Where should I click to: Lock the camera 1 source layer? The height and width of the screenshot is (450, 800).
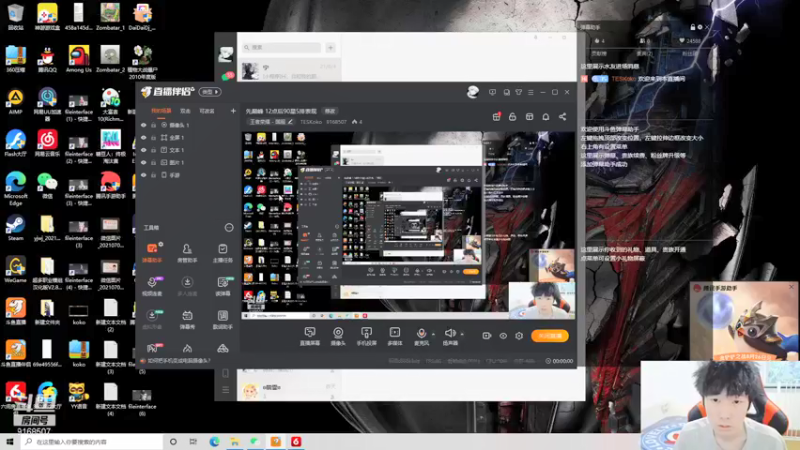(153, 125)
